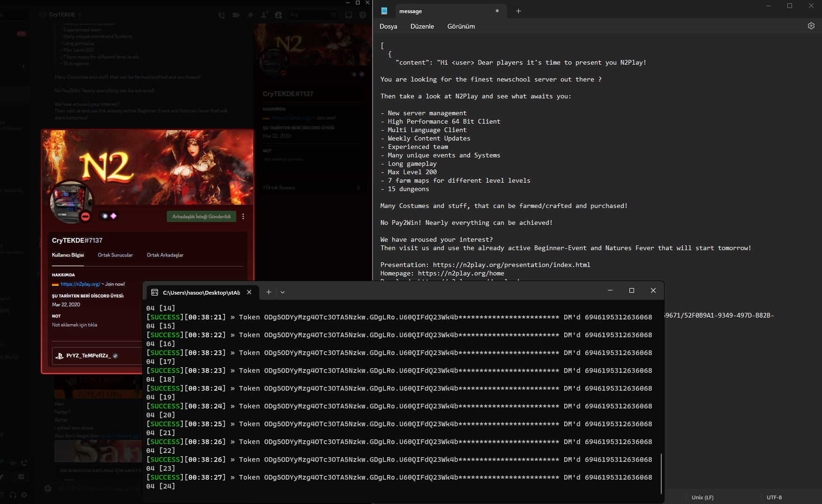Click the message input to CryTEKDE

98,489
